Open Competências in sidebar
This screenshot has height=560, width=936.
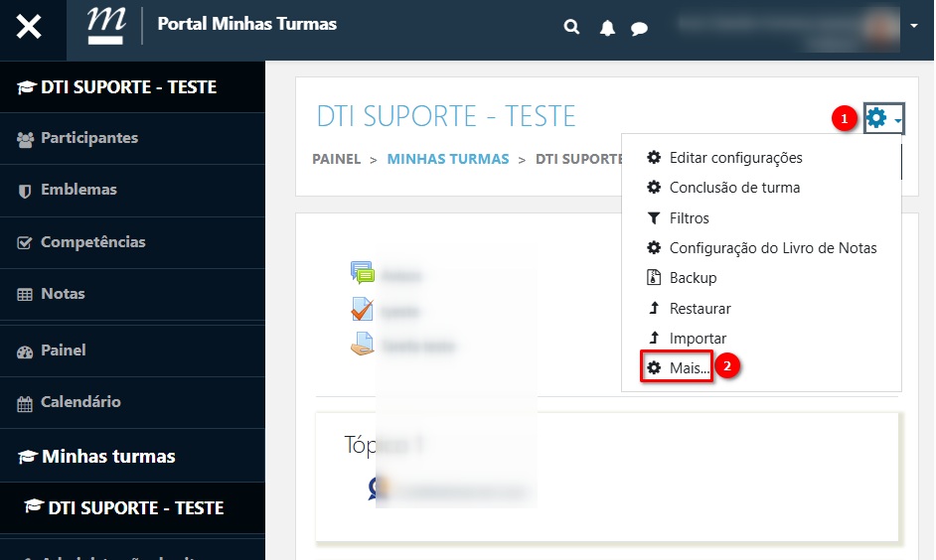point(132,242)
